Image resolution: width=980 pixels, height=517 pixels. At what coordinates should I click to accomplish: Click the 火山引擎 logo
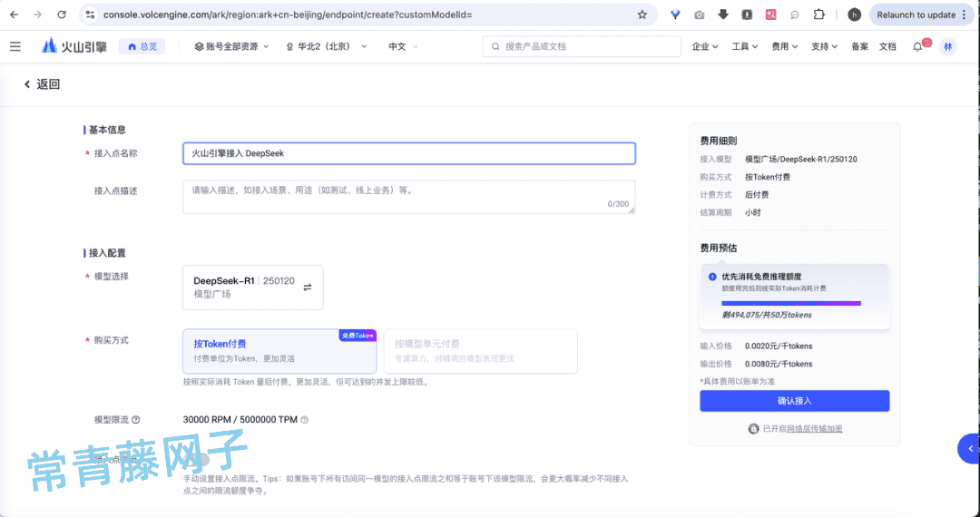point(74,46)
